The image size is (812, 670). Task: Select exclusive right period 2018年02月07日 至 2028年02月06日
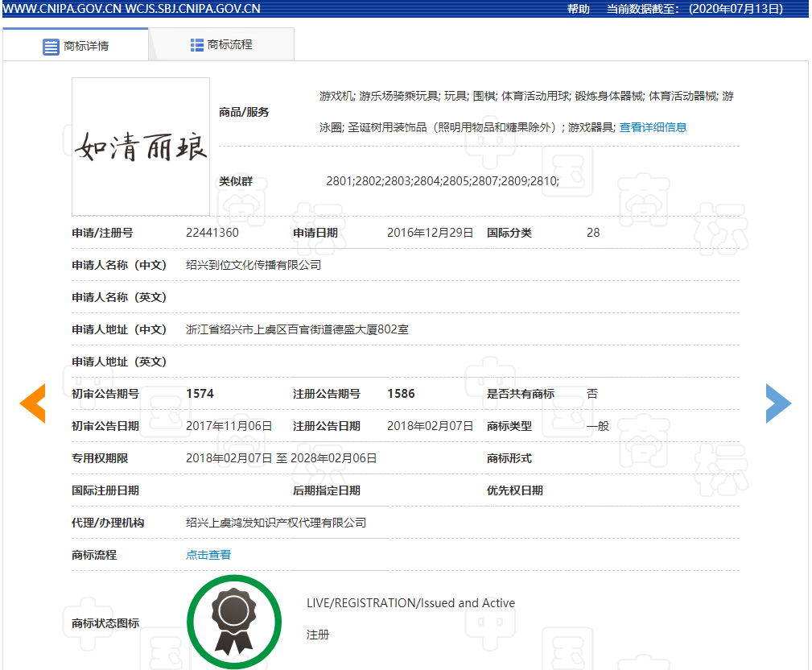tap(281, 458)
